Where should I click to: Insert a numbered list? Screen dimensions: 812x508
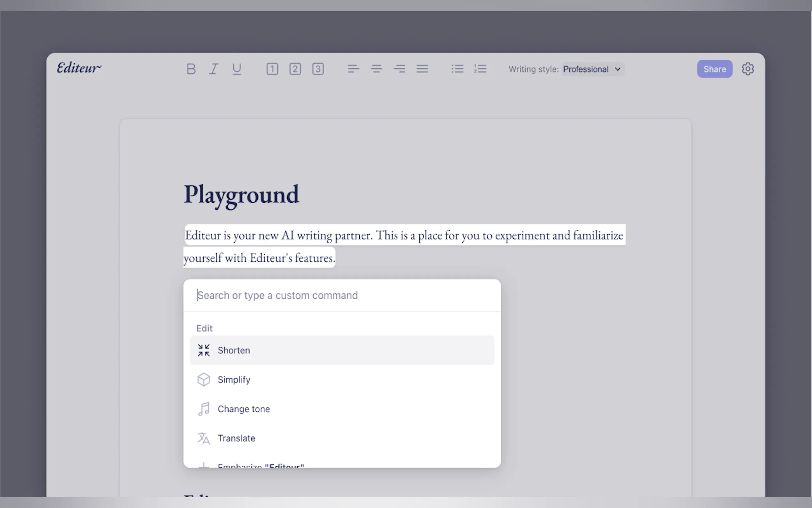pyautogui.click(x=480, y=69)
